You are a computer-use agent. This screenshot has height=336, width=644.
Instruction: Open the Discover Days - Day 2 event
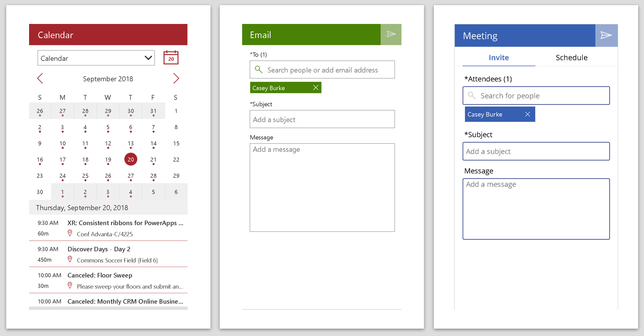click(x=108, y=254)
